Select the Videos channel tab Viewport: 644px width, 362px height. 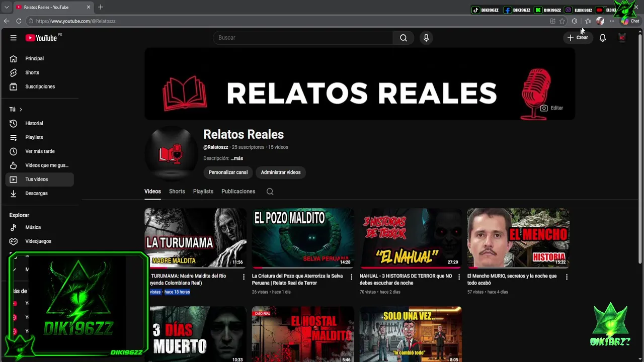point(152,192)
